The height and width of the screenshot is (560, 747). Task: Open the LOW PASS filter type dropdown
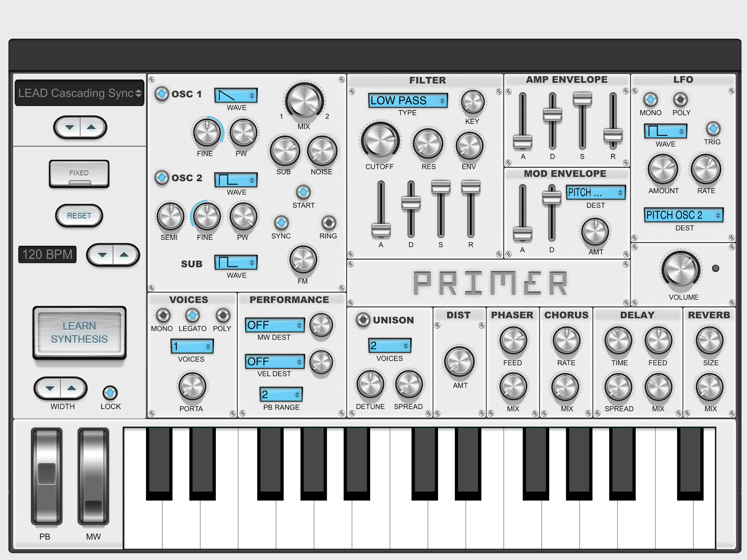coord(408,100)
